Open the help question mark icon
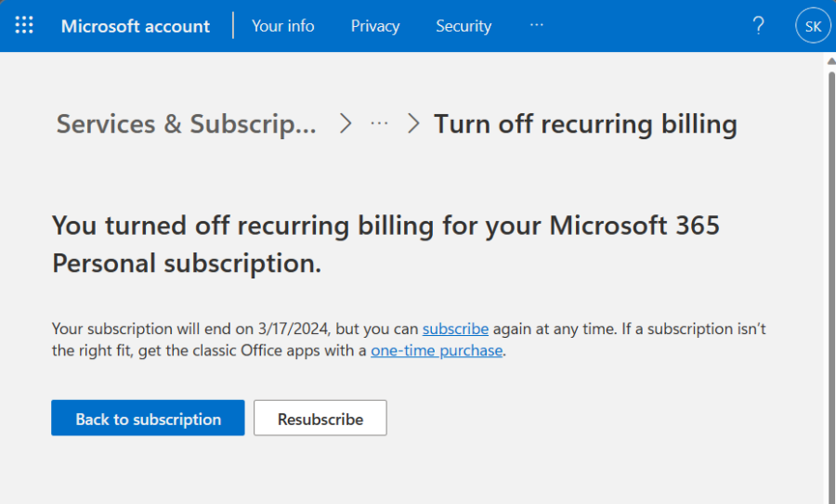 (x=758, y=26)
